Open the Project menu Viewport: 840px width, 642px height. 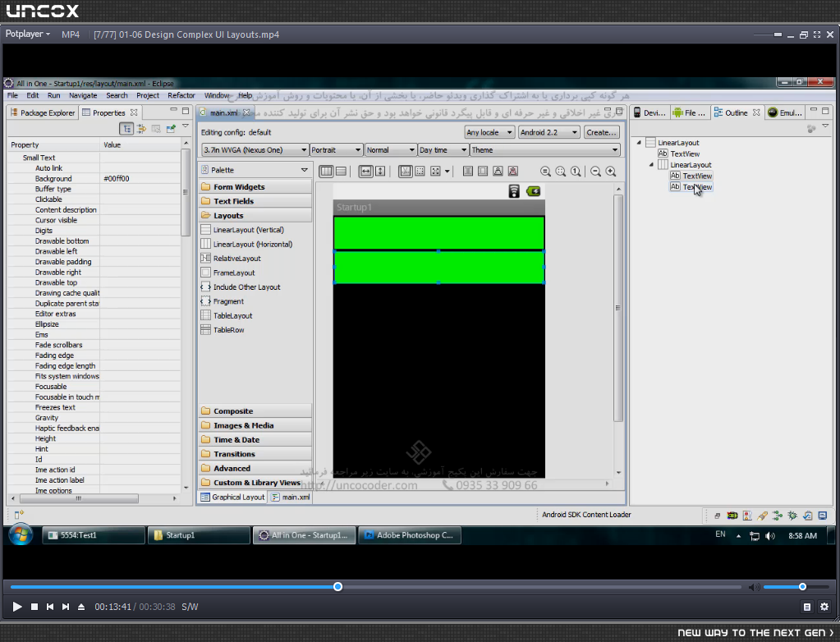coord(148,95)
